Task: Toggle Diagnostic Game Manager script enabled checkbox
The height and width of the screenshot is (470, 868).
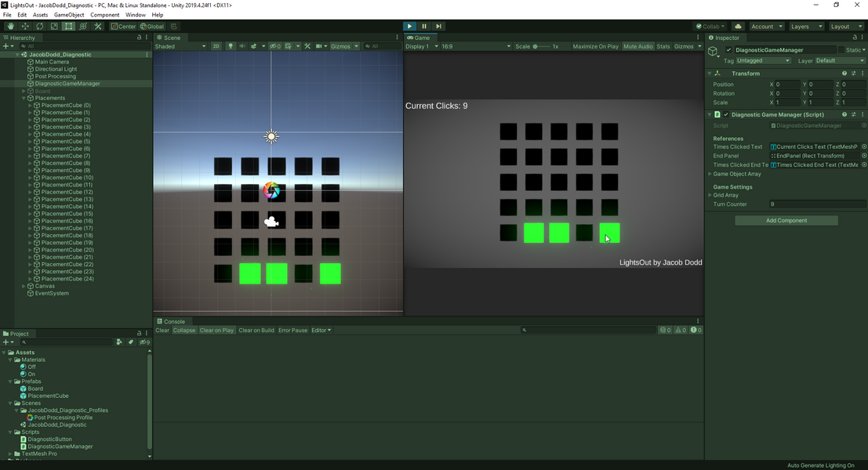Action: [x=726, y=114]
